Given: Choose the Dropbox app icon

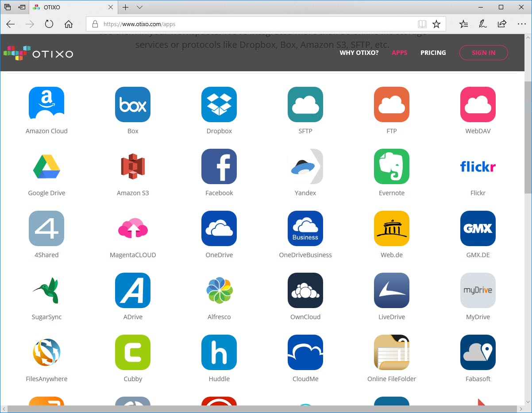Looking at the screenshot, I should click(219, 104).
